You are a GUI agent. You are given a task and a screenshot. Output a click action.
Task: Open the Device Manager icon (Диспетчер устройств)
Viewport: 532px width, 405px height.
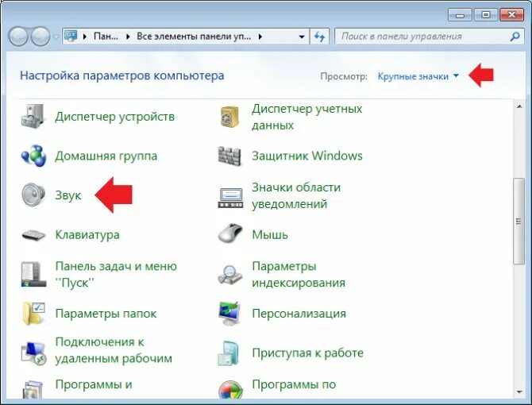33,117
